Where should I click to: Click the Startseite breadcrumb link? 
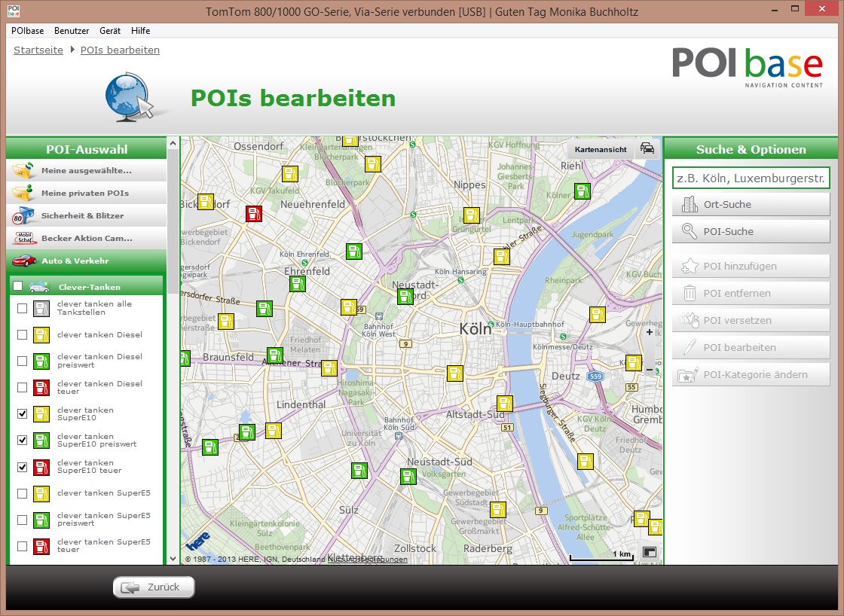[38, 50]
